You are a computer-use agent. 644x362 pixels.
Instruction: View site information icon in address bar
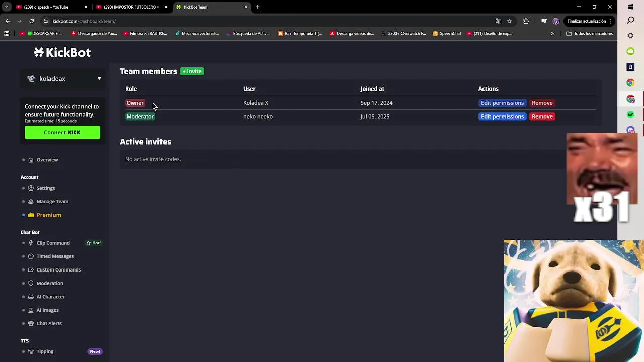[46, 21]
